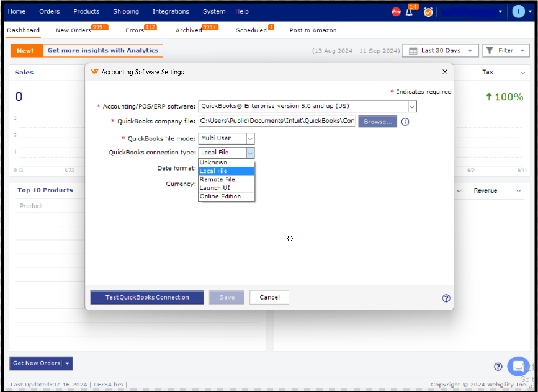Open the Orders menu
Screen dimensions: 538x392
click(50, 11)
